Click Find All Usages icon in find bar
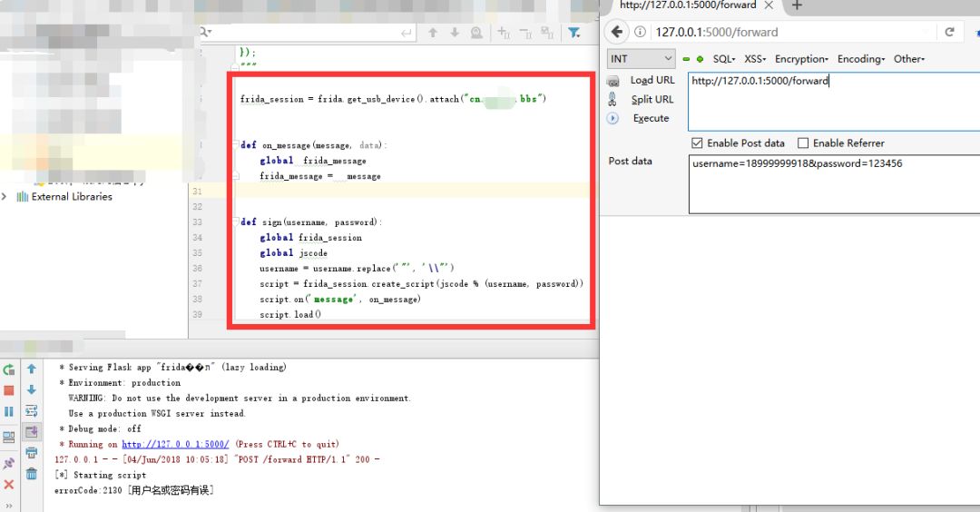Screen dimensions: 980x512 (x=476, y=33)
